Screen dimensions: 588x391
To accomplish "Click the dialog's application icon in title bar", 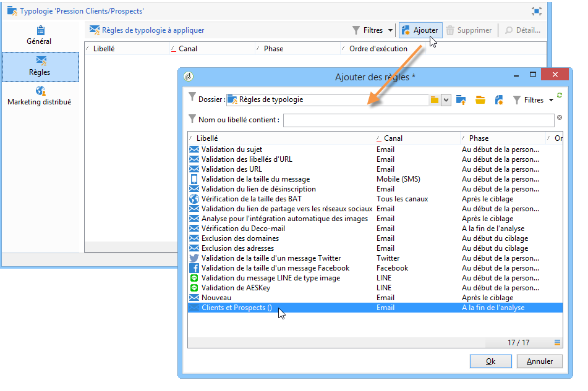I will [x=189, y=77].
